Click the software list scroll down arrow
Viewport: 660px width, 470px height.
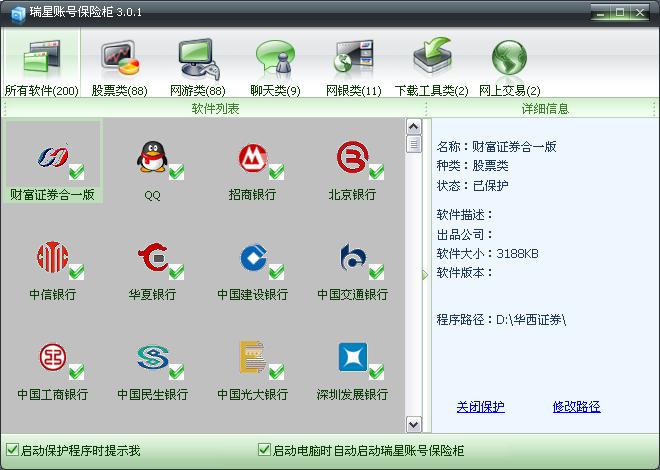(x=414, y=424)
